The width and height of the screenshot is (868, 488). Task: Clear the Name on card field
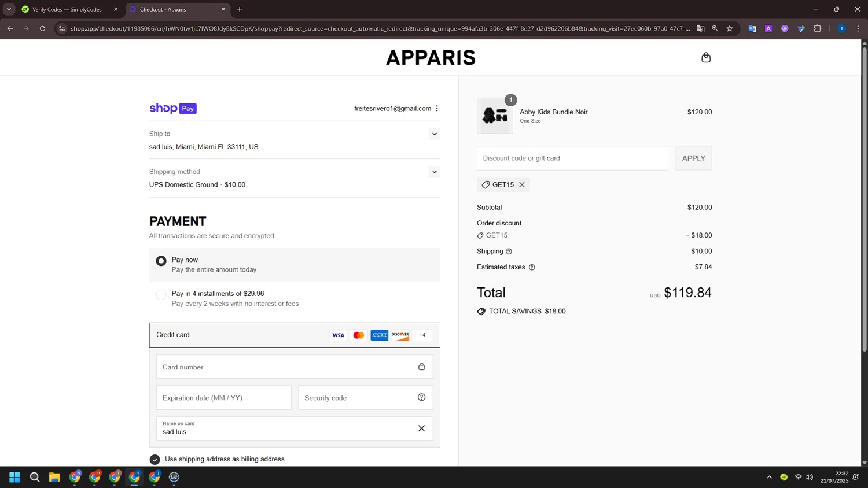[421, 428]
